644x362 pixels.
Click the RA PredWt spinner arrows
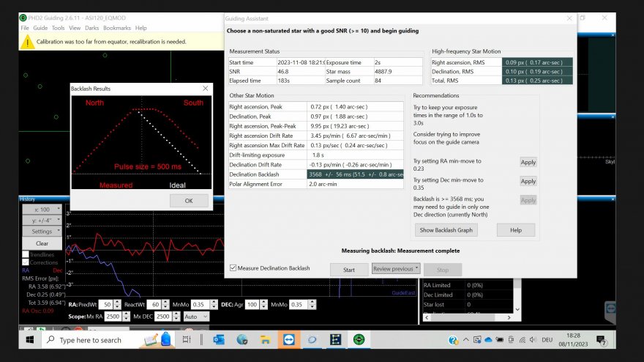click(118, 304)
